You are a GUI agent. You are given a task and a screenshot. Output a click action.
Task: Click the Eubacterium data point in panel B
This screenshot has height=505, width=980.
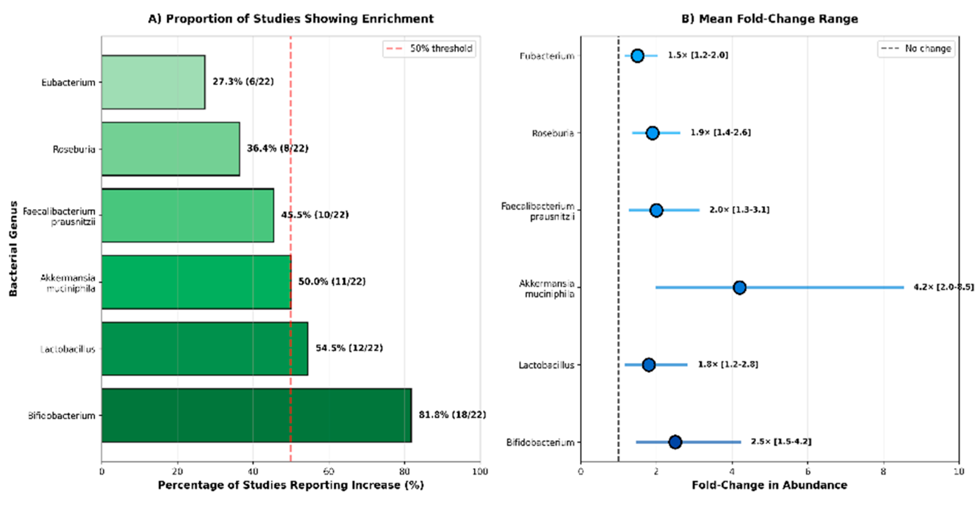coord(637,56)
